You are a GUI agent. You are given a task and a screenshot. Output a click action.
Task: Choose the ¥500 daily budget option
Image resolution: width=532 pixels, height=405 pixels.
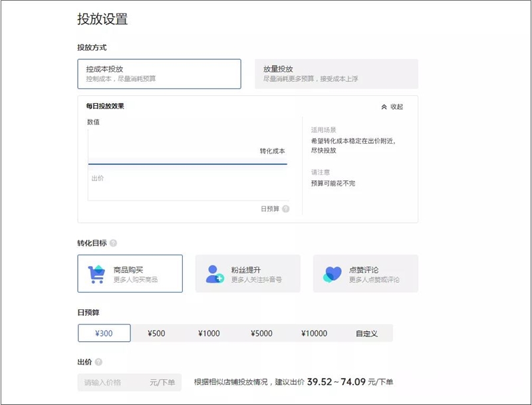click(158, 333)
